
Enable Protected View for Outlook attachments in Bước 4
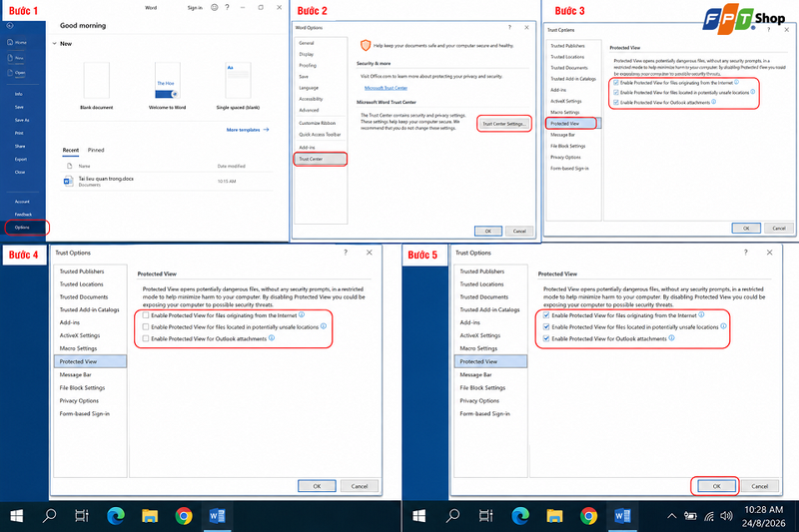pyautogui.click(x=146, y=338)
